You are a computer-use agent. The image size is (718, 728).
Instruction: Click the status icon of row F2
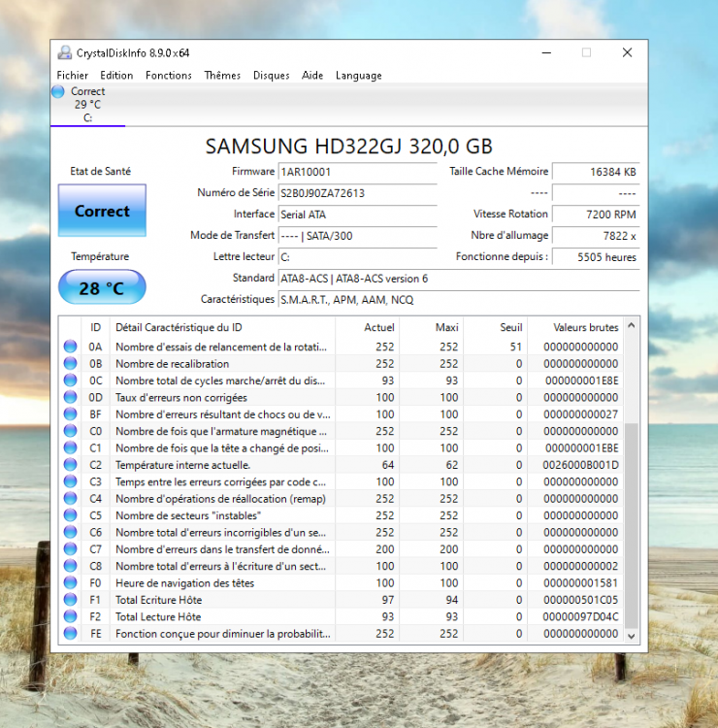(x=71, y=616)
